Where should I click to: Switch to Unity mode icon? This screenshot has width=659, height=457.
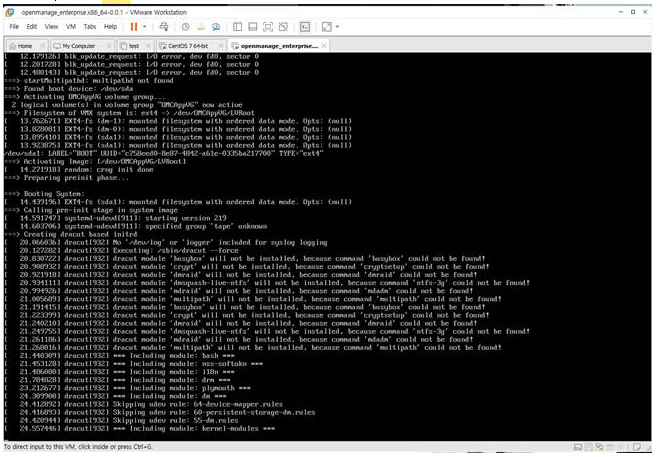pyautogui.click(x=283, y=27)
